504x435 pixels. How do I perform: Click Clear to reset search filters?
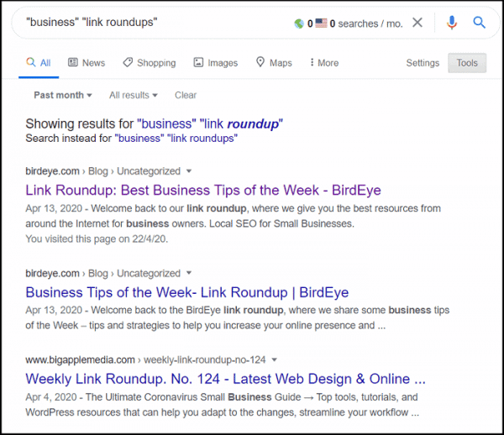pyautogui.click(x=186, y=96)
